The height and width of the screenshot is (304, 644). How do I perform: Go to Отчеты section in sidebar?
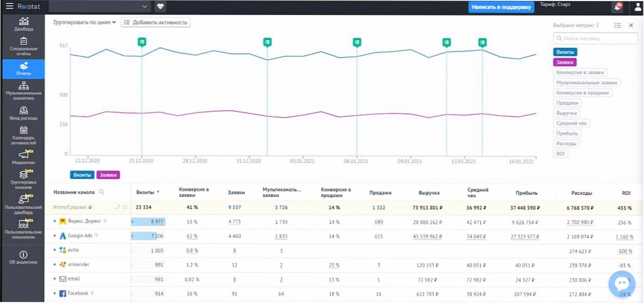pos(24,69)
